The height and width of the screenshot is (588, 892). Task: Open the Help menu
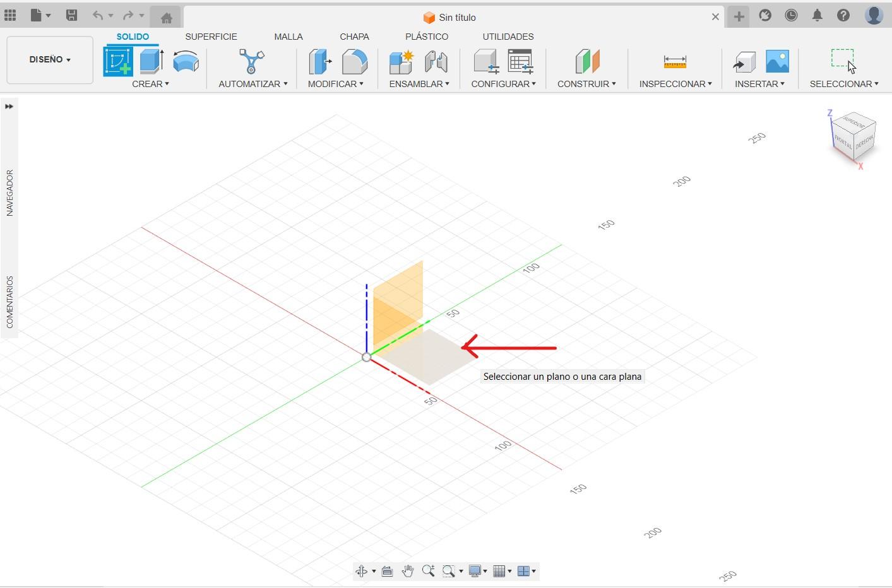(843, 15)
